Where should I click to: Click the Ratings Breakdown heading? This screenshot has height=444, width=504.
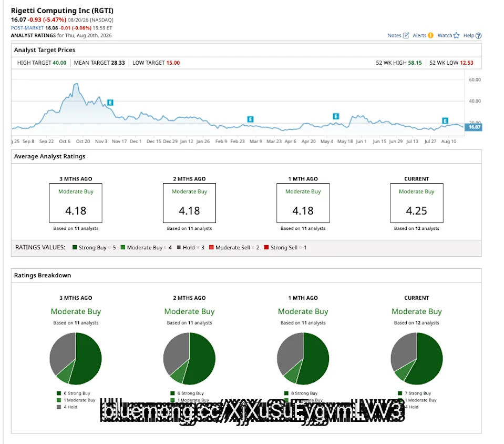43,276
